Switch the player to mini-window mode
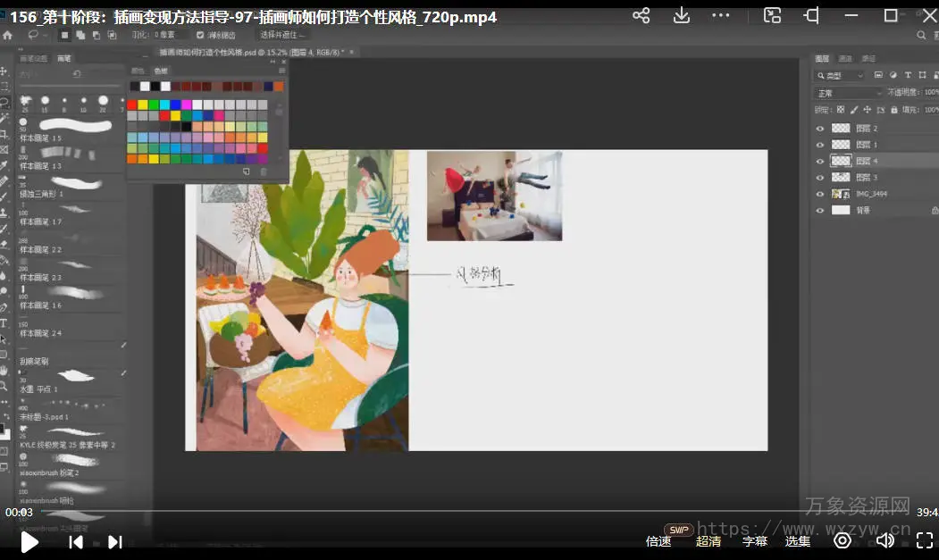939x560 pixels. click(x=772, y=16)
